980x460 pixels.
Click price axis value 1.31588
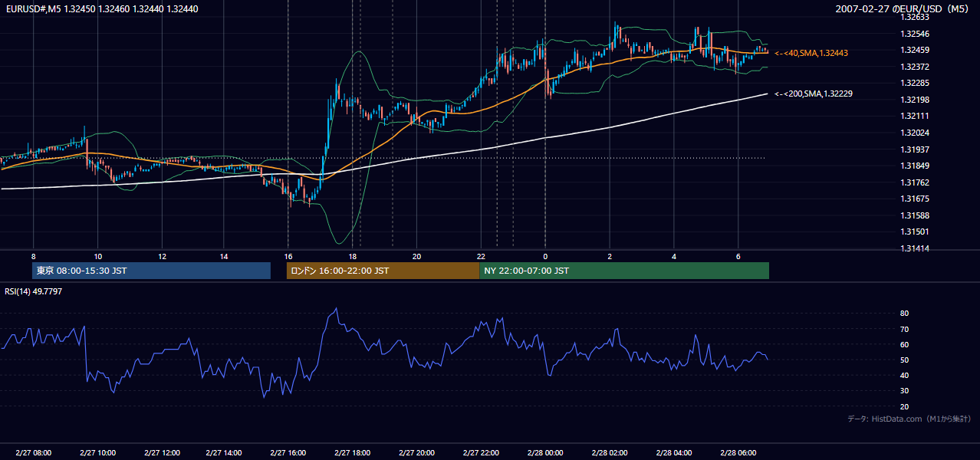[915, 215]
